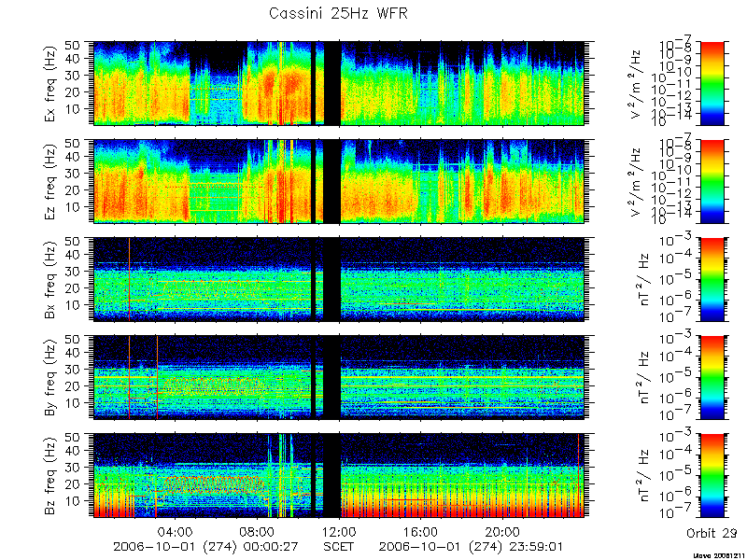
Task: Click the 'Bz freq (Hz)' axis label
Action: [51, 475]
